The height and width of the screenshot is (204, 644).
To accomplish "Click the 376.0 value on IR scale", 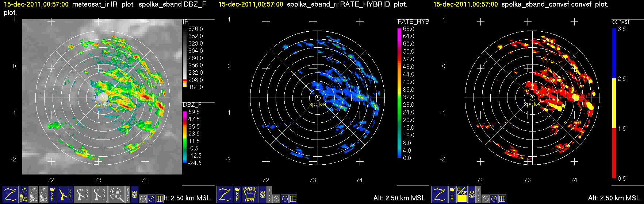I will [x=195, y=29].
